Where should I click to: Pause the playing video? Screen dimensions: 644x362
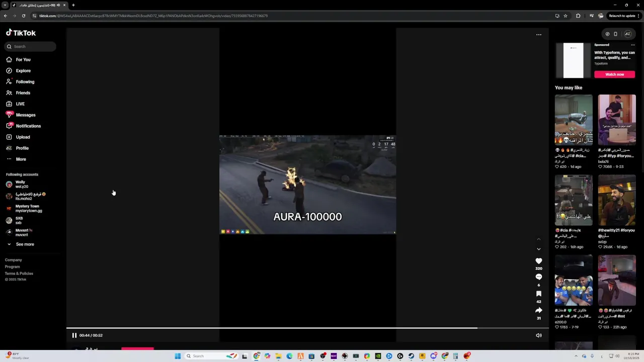74,335
